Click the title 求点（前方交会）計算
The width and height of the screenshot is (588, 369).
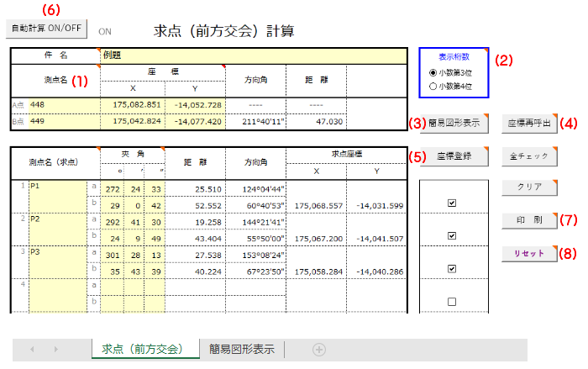tap(224, 31)
